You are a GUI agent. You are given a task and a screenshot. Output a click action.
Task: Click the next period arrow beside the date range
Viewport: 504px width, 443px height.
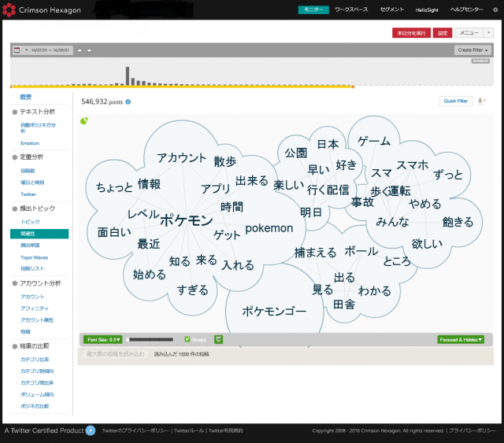tap(89, 50)
